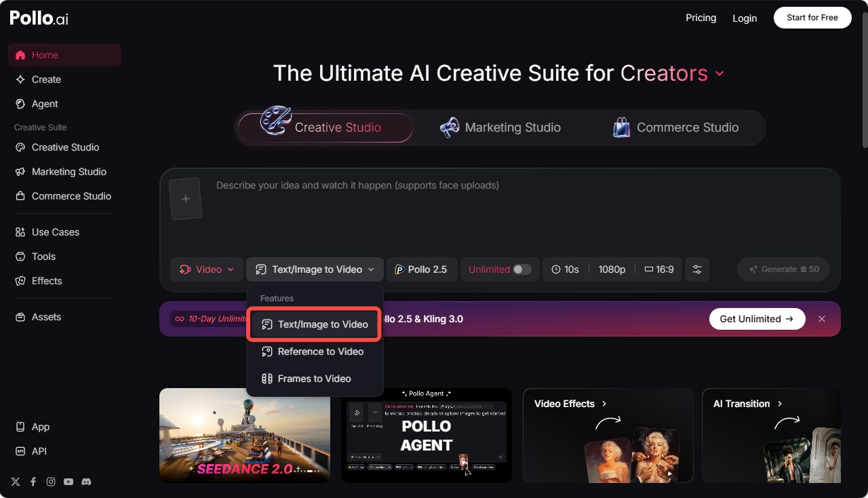Change the 1080p resolution setting
The width and height of the screenshot is (868, 498).
pos(612,269)
